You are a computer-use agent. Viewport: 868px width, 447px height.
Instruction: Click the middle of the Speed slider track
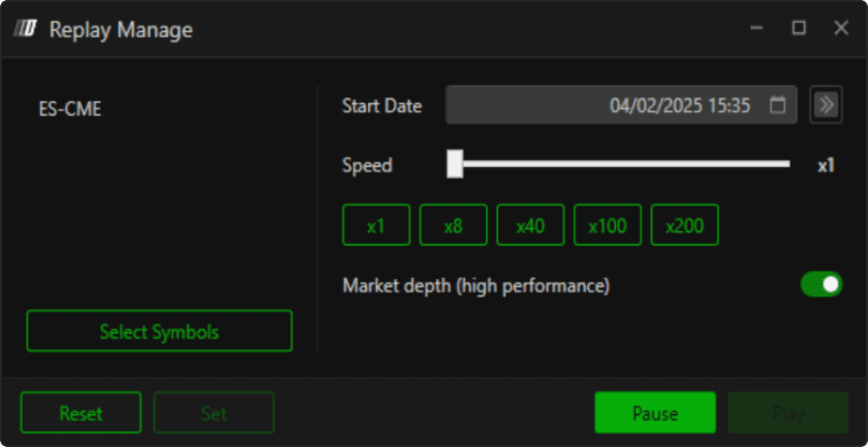pyautogui.click(x=623, y=164)
